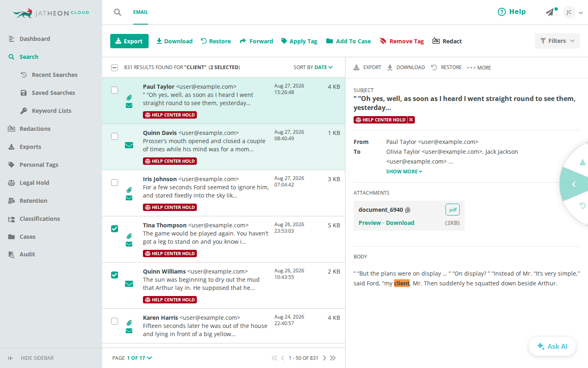Tick the Quinn Davis email checkbox
This screenshot has height=368, width=588.
(115, 136)
